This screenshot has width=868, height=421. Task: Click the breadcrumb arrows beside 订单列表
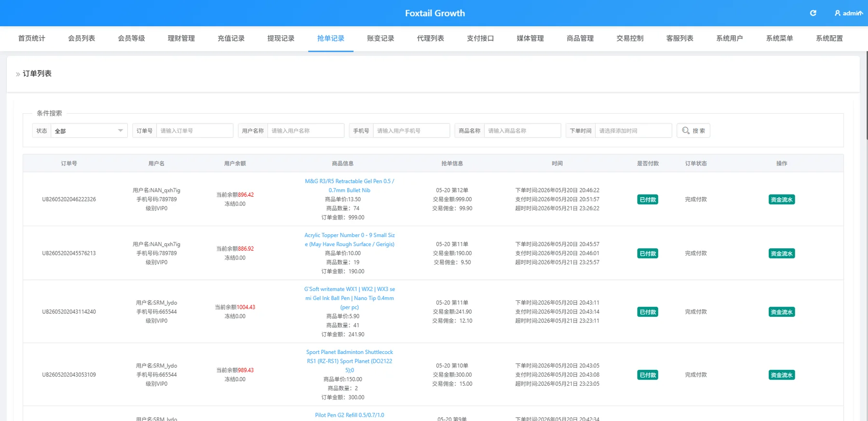point(18,74)
